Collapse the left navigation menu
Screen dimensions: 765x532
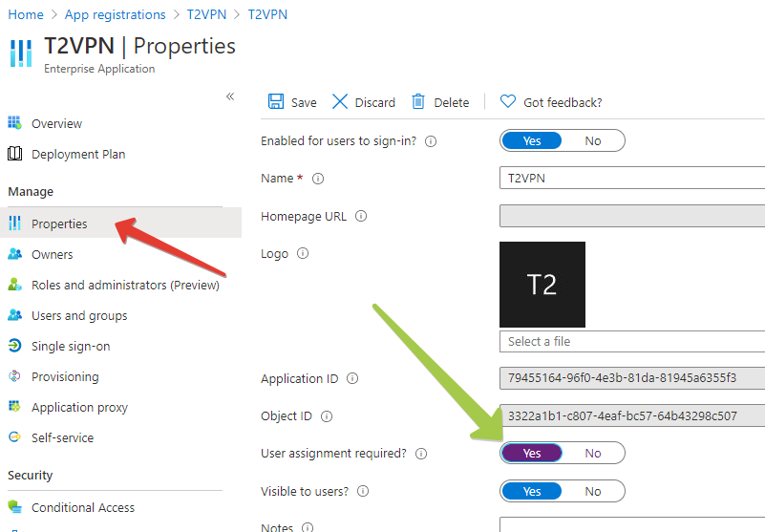(x=230, y=96)
